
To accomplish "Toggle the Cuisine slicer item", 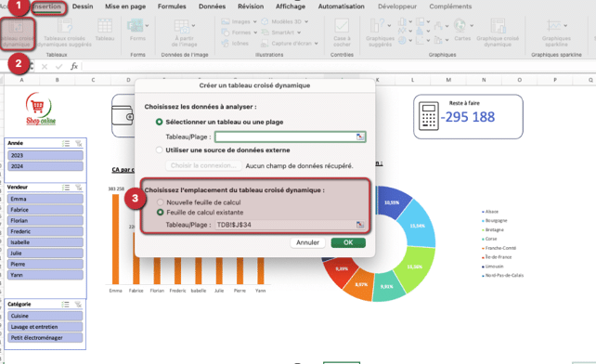I will [45, 316].
